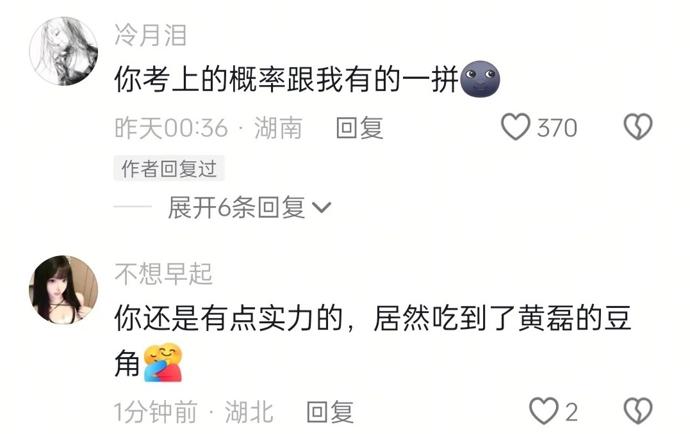Open 不想早起's profile avatar
The height and width of the screenshot is (434, 690).
click(63, 290)
